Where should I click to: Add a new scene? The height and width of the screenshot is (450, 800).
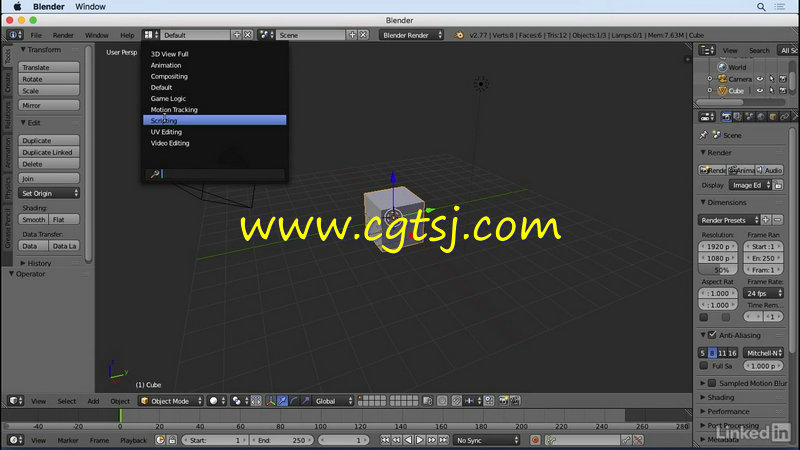click(x=352, y=35)
